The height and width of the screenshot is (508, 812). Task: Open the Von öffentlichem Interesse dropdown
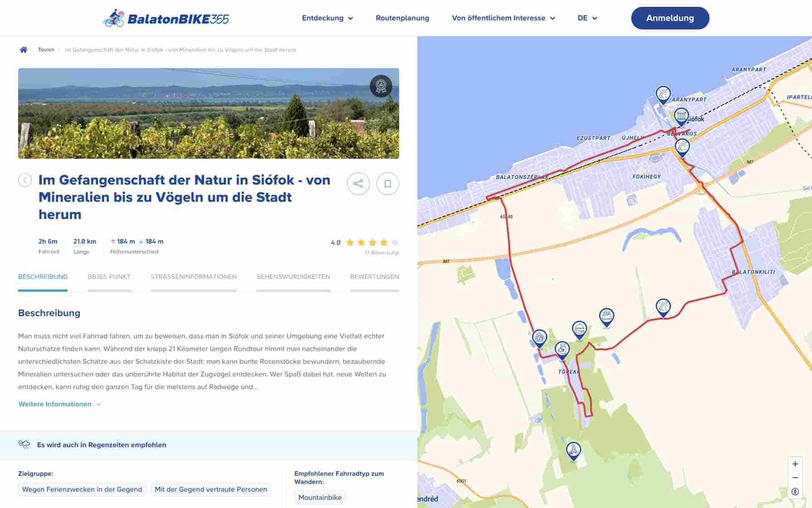503,18
